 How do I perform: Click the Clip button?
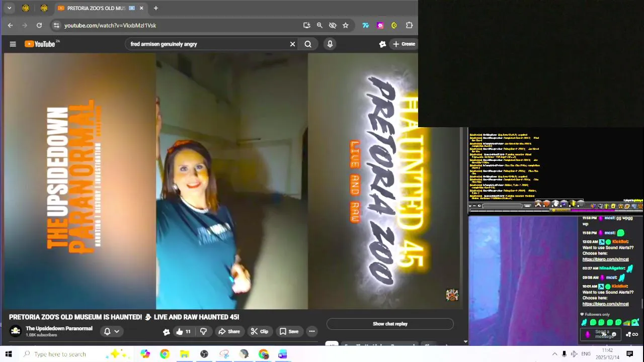click(x=260, y=331)
